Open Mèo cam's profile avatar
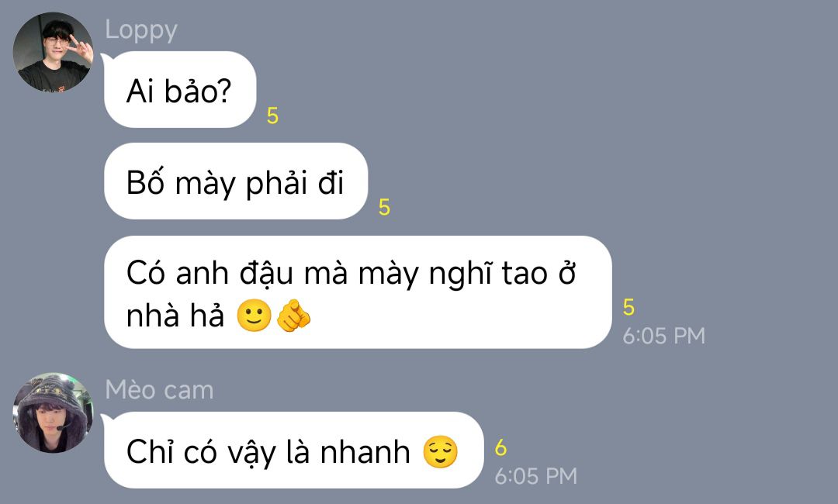 (53, 413)
